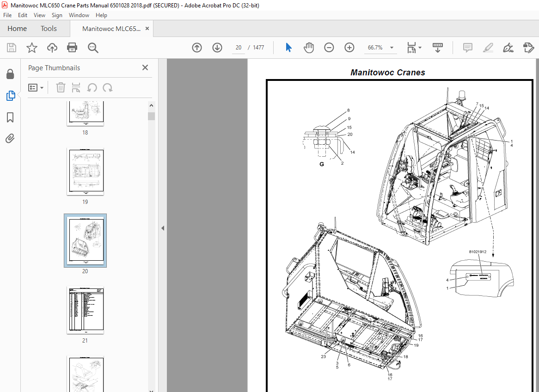Image resolution: width=539 pixels, height=392 pixels.
Task: Zoom out with minus button
Action: [329, 48]
